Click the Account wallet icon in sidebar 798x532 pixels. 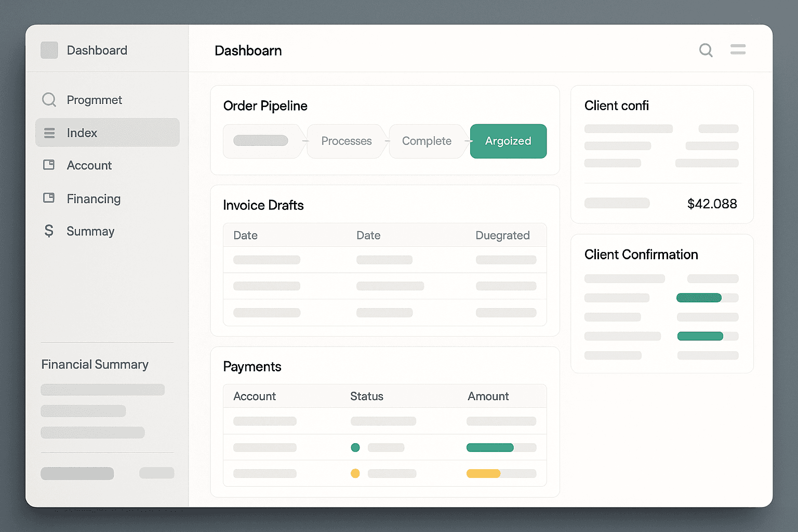click(49, 165)
